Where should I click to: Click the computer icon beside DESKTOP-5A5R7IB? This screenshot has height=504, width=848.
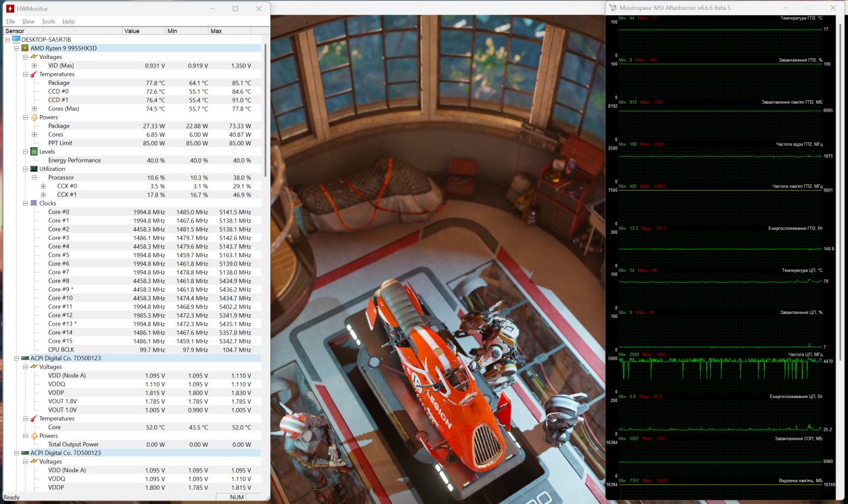point(16,39)
